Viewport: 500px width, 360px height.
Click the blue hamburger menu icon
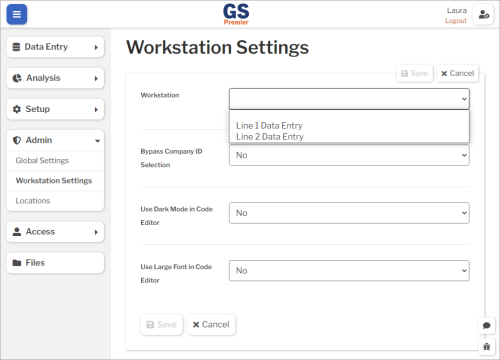click(x=17, y=14)
